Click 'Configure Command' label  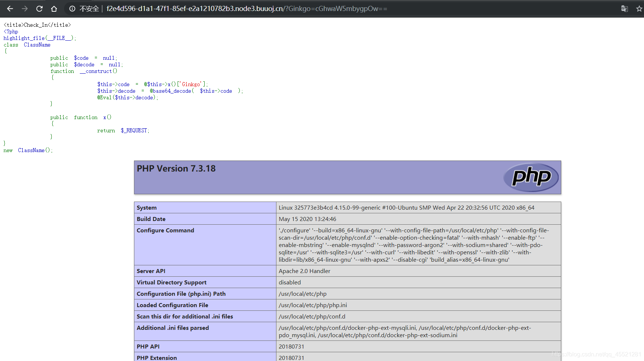(165, 231)
